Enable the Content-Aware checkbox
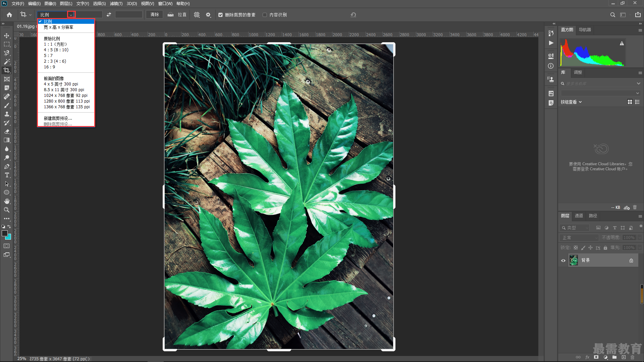Screen dimensions: 644x362 pyautogui.click(x=265, y=15)
